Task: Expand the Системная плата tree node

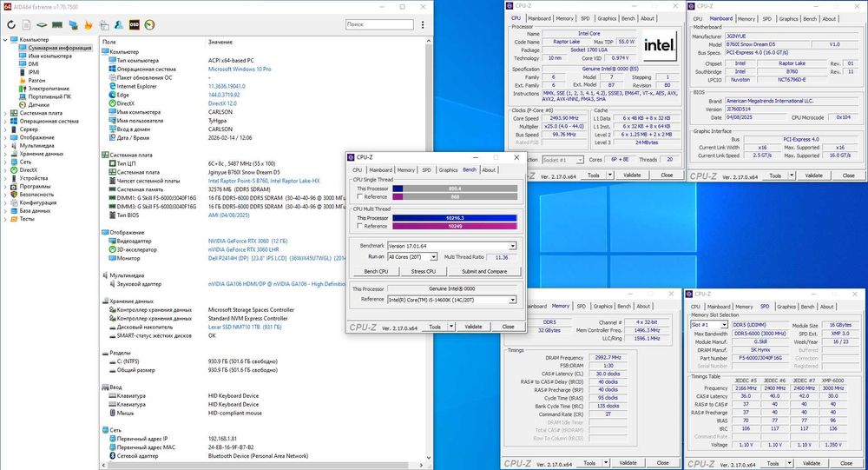Action: tap(5, 113)
